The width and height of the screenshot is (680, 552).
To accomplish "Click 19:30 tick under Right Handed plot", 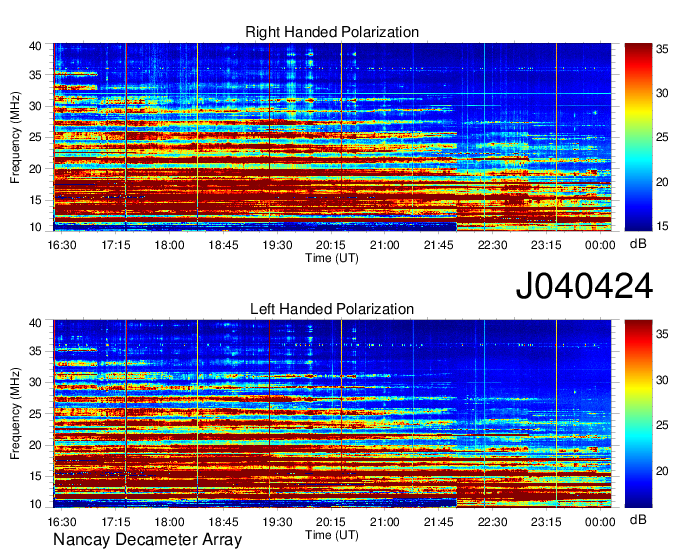I will (x=278, y=245).
